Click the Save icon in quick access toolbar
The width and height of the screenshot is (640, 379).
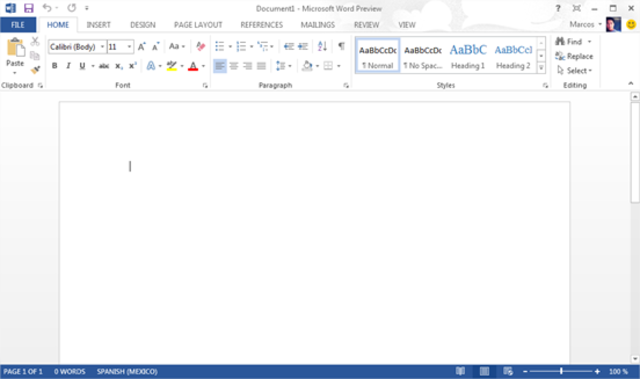pos(29,8)
